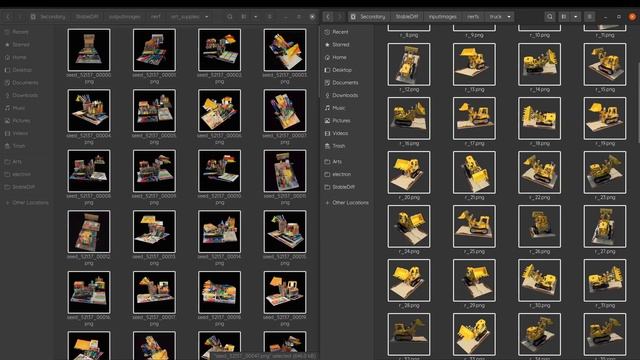
Task: Open view options dropdown in the right Files window
Action: coord(576,17)
